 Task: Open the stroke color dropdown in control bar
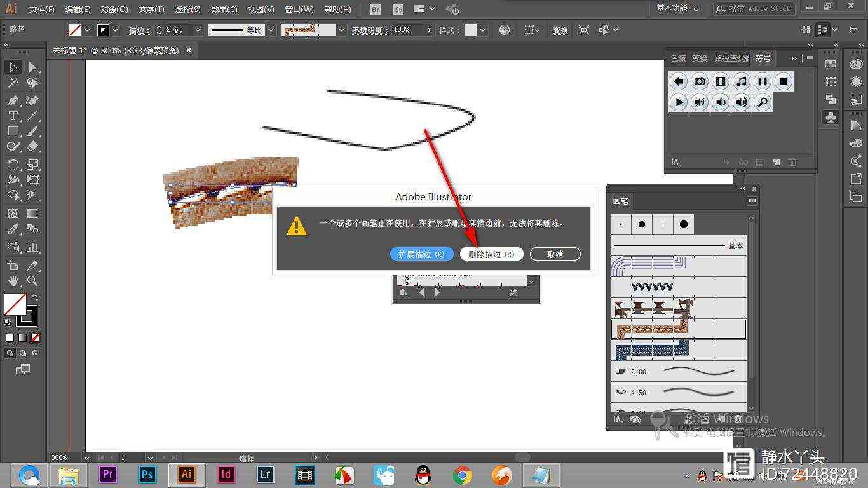117,30
